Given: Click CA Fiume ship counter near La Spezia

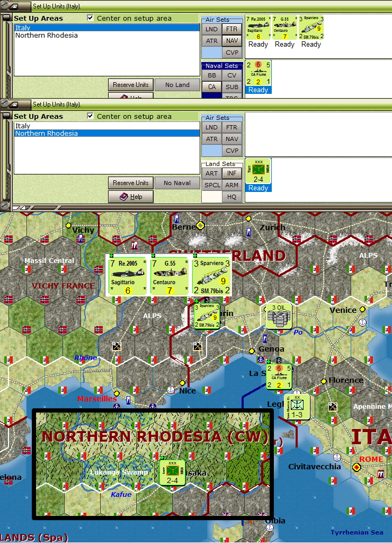Looking at the screenshot, I should pyautogui.click(x=279, y=376).
